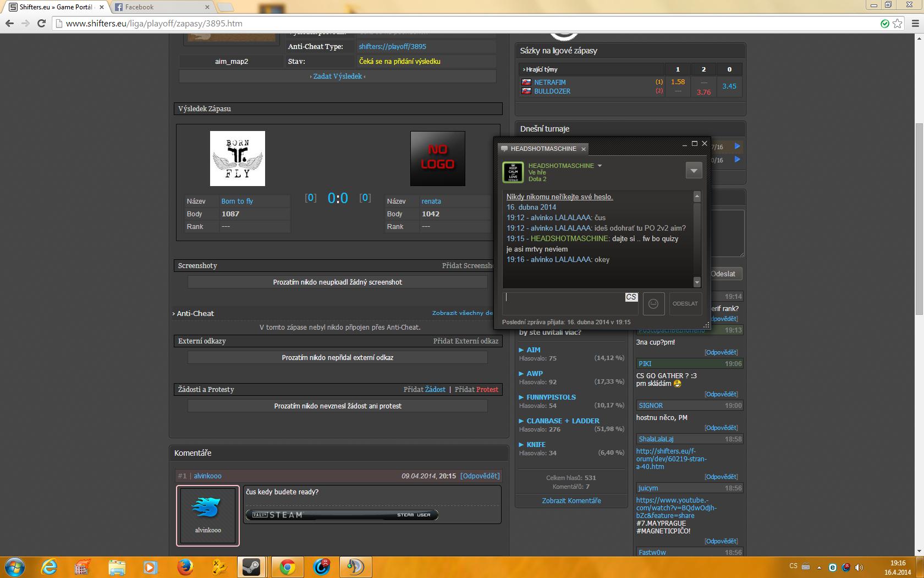Open the Born to fly team link
Screen dimensions: 924x578
(x=237, y=201)
